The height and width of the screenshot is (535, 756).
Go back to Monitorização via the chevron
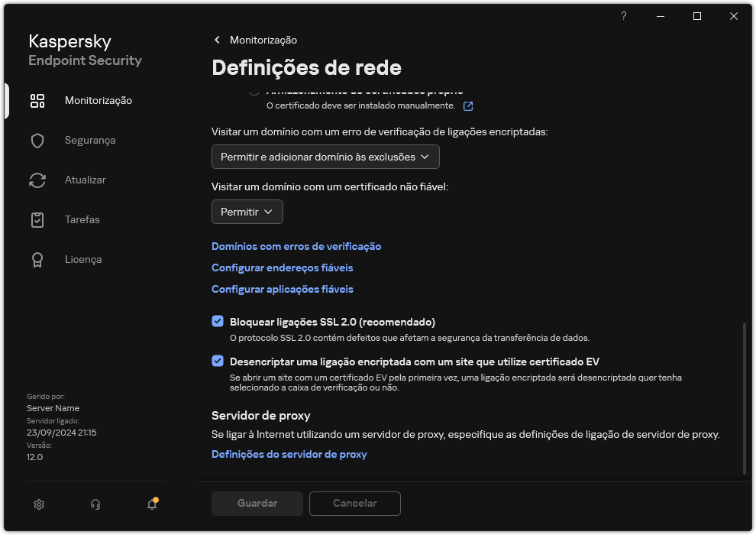[x=217, y=40]
